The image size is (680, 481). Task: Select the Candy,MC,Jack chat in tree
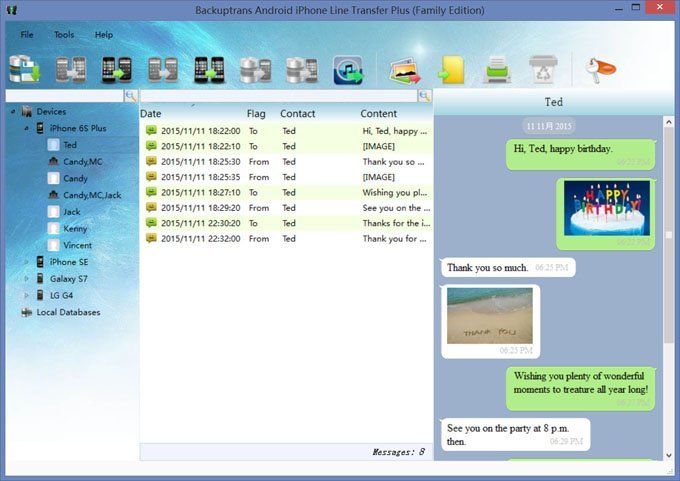pos(91,195)
